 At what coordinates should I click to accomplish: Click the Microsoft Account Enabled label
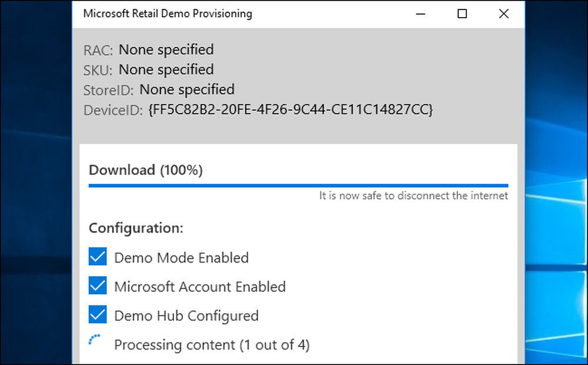coord(200,287)
